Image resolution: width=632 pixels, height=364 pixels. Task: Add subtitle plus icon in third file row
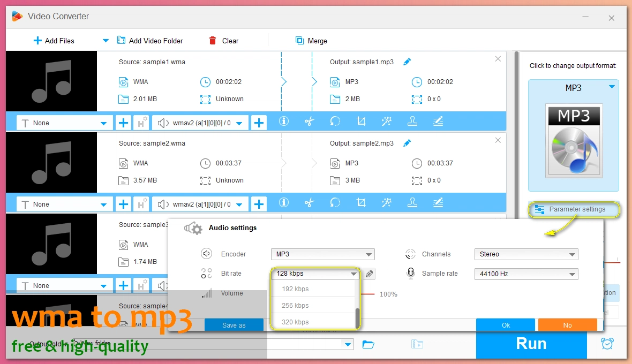pos(123,285)
